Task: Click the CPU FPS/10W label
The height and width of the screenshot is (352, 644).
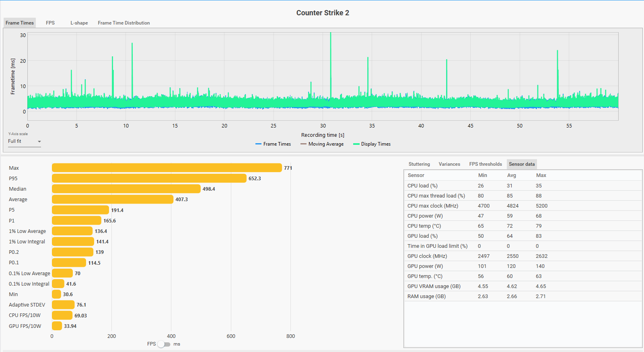Action: tap(25, 315)
